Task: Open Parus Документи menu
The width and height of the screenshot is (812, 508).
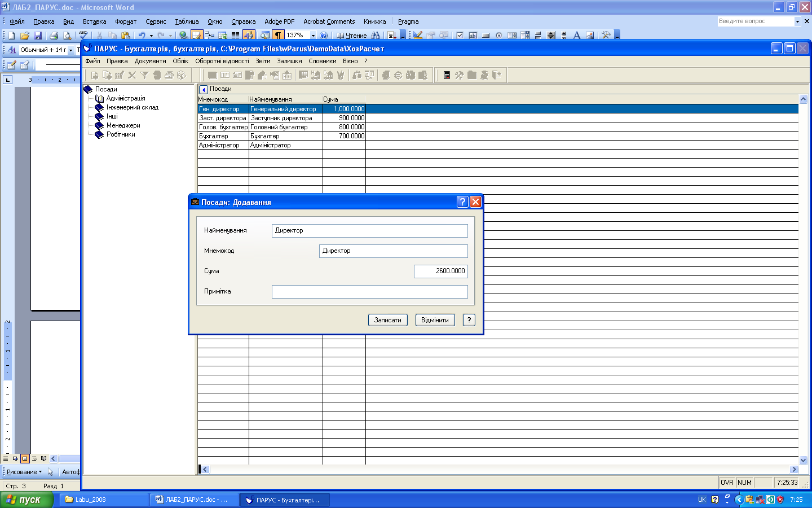Action: click(150, 61)
